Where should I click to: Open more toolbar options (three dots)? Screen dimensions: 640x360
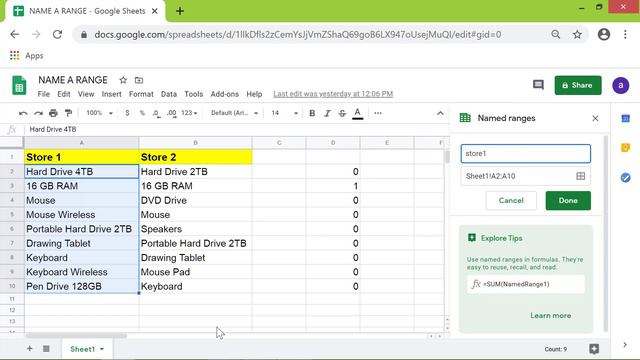[378, 113]
